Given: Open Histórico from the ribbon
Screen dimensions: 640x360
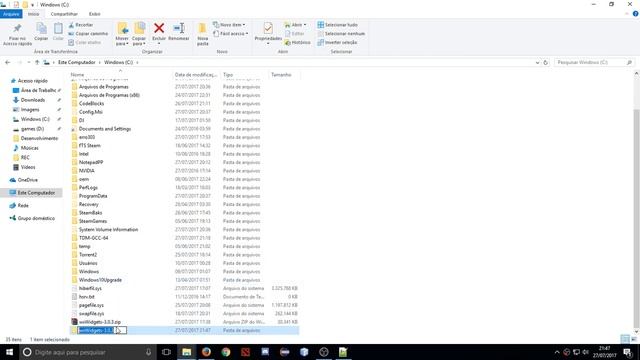Looking at the screenshot, I should click(298, 42).
